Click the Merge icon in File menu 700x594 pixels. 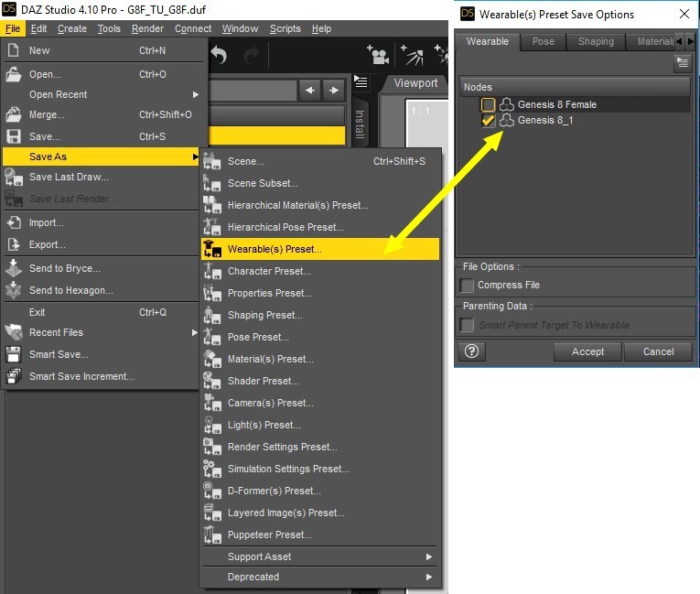14,114
